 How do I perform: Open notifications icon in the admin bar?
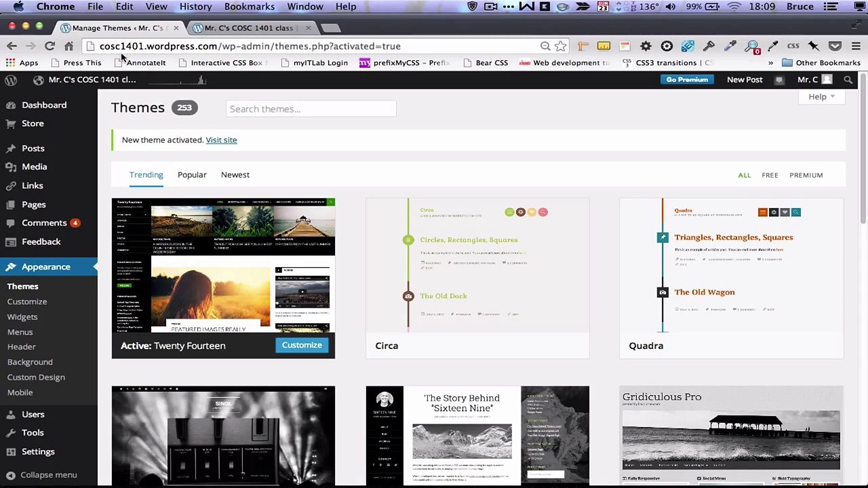click(779, 79)
